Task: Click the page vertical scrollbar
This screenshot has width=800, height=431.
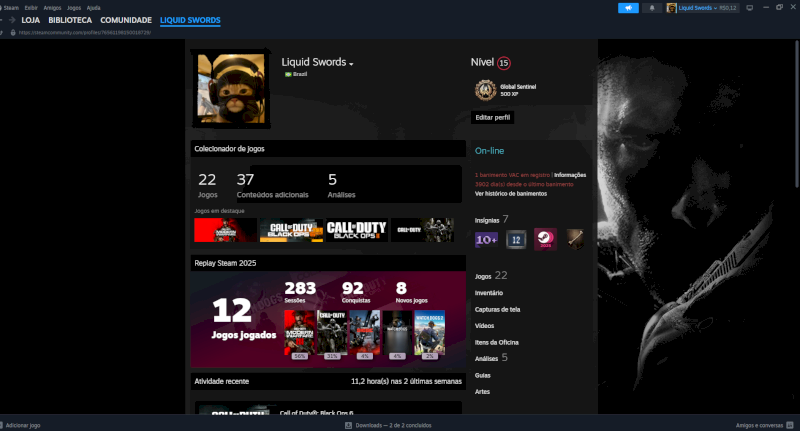Action: (797, 114)
